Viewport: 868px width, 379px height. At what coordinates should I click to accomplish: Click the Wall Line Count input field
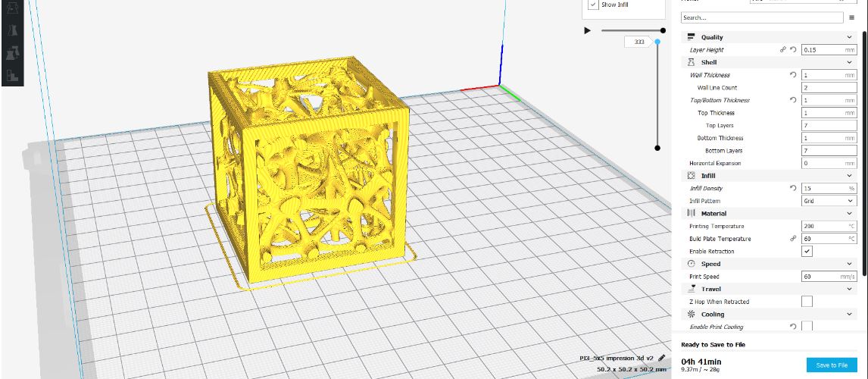pos(829,87)
